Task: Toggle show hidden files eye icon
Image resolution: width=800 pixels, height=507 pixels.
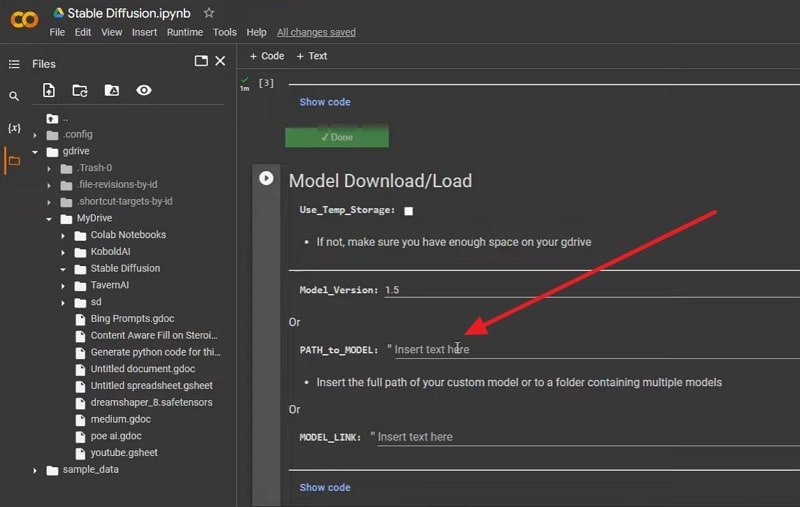Action: 144,90
